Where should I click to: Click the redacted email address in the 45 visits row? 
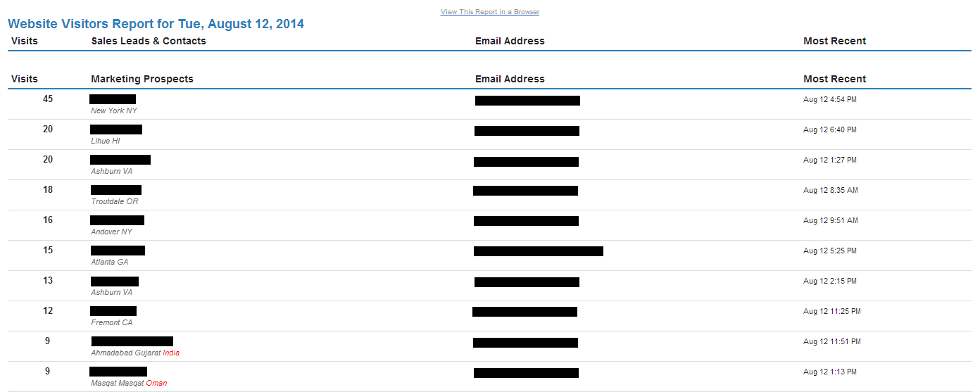(x=527, y=101)
